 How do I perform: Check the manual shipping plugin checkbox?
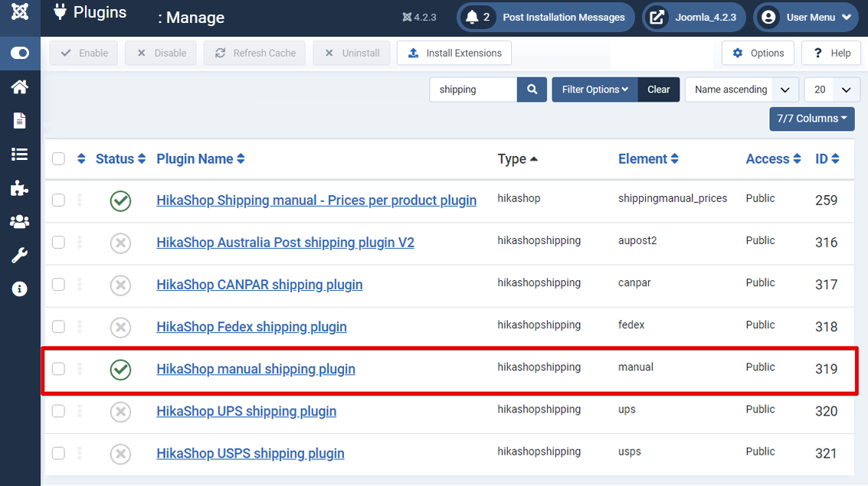[x=59, y=369]
